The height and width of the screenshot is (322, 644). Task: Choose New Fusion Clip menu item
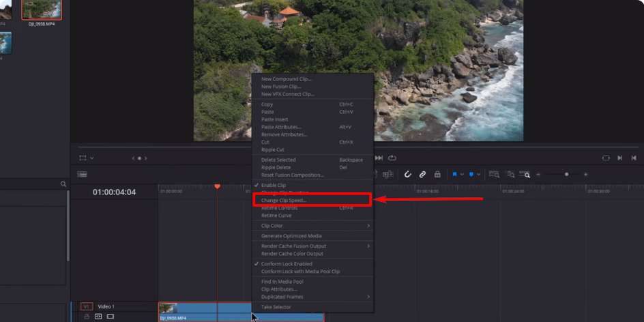pyautogui.click(x=312, y=87)
